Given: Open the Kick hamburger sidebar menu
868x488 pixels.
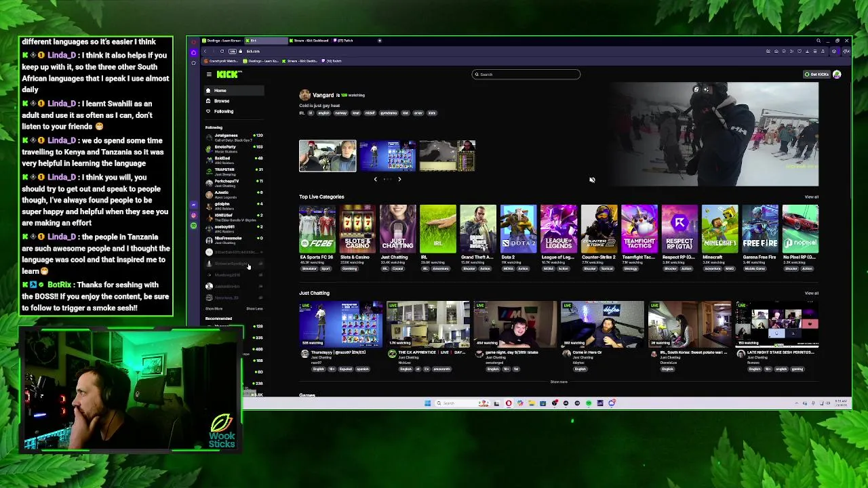Looking at the screenshot, I should coord(209,75).
